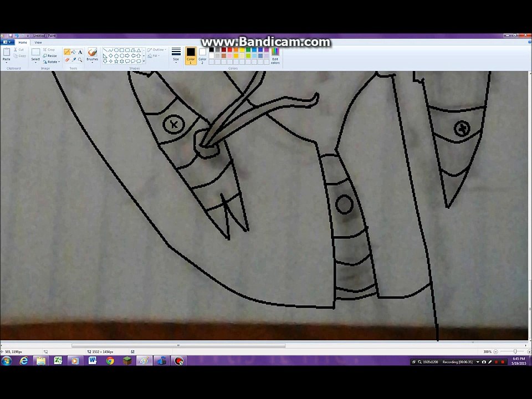Screen dimensions: 532x399
Task: Click the Cut button
Action: click(x=19, y=50)
